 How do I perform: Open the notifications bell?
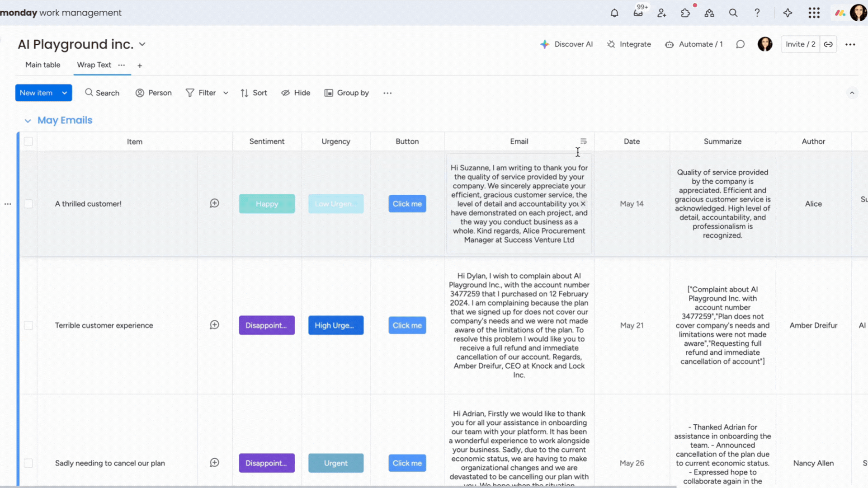[x=614, y=13]
